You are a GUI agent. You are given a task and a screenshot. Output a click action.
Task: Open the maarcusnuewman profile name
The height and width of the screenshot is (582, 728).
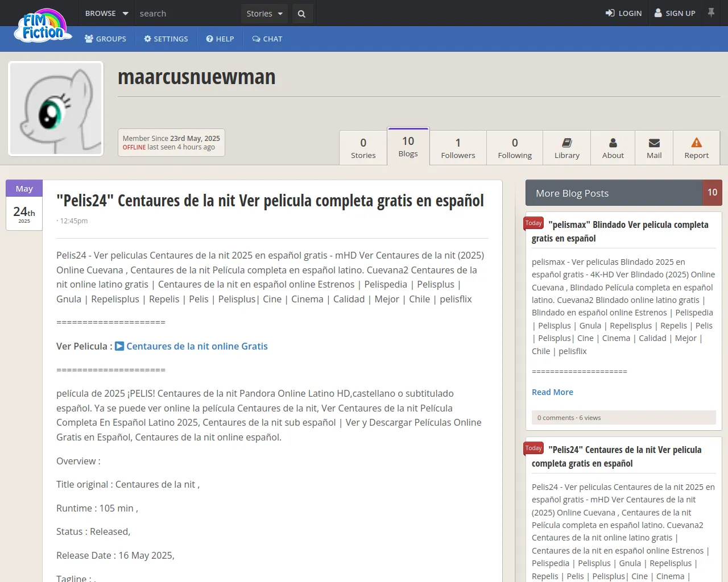196,77
